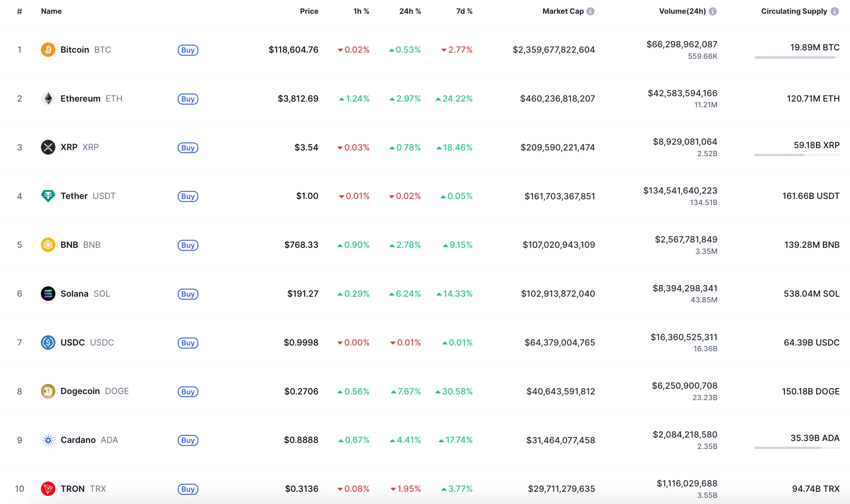Viewport: 850px width, 504px height.
Task: Open Circulating Supply info icon
Action: coord(835,11)
